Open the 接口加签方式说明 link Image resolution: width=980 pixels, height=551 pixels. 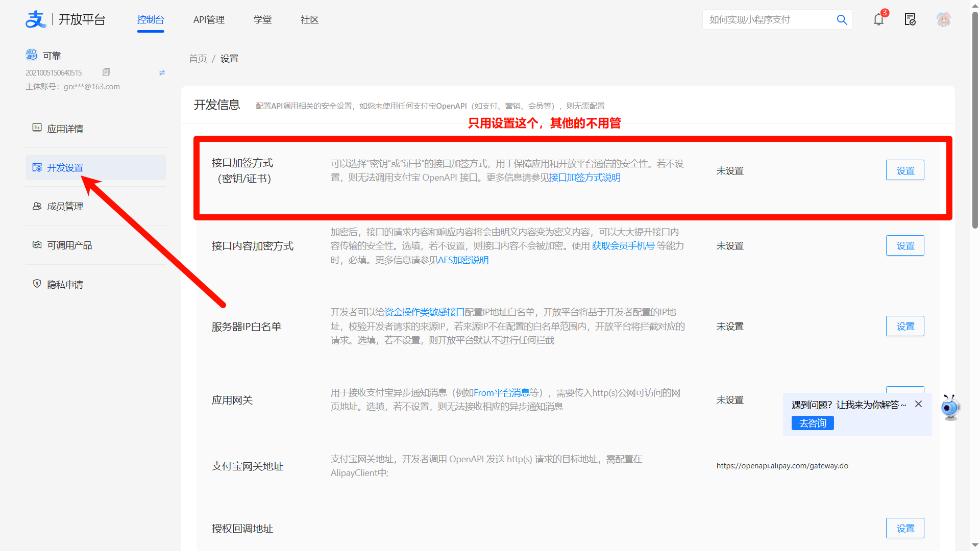pos(584,177)
